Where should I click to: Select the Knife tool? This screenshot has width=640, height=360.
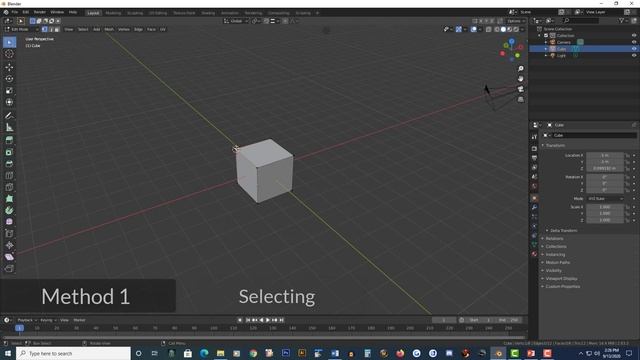pyautogui.click(x=9, y=187)
